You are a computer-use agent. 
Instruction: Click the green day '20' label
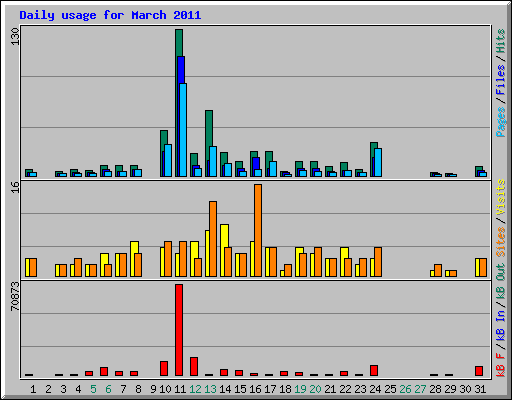(x=315, y=389)
